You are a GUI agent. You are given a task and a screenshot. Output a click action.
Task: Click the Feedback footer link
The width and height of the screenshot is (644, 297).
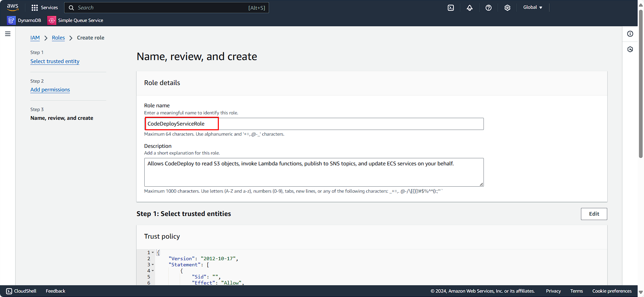tap(56, 291)
